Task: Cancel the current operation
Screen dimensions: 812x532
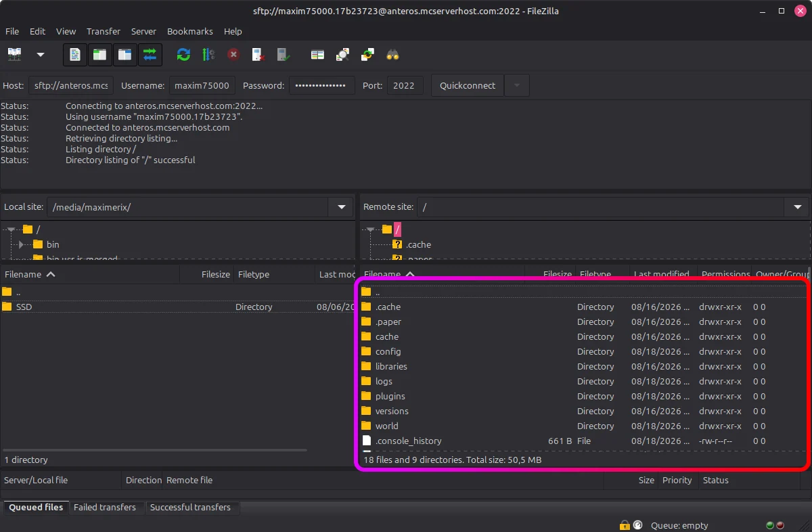Action: click(x=233, y=55)
